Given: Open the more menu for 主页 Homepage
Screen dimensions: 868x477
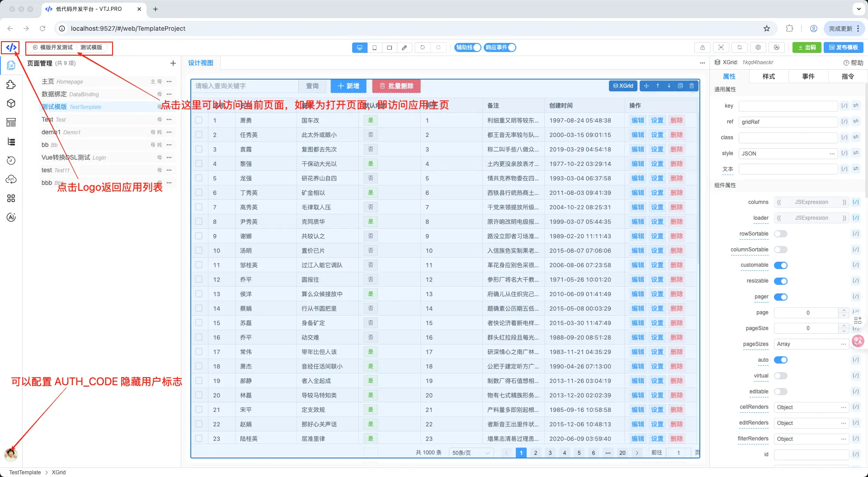Looking at the screenshot, I should click(169, 82).
